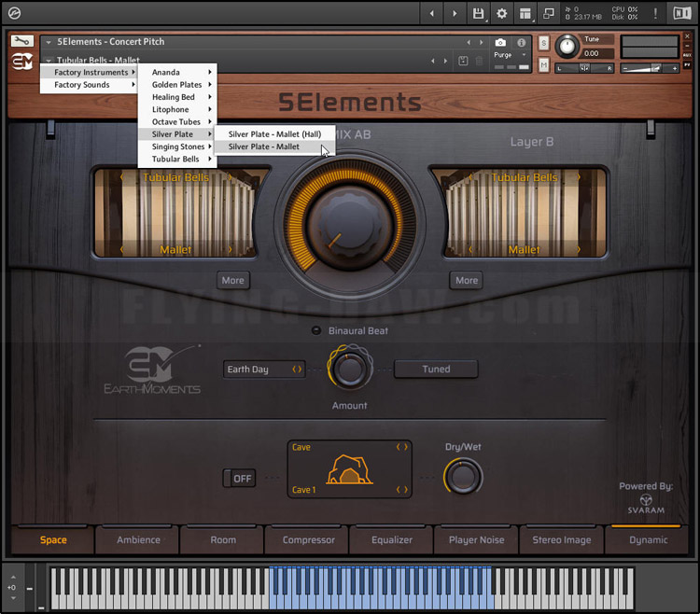Click the AUX sends button

687,55
